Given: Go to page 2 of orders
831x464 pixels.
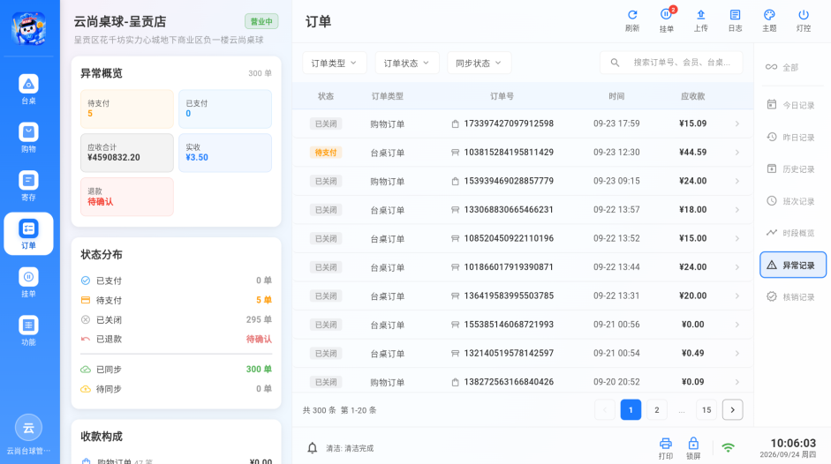Looking at the screenshot, I should pyautogui.click(x=657, y=410).
